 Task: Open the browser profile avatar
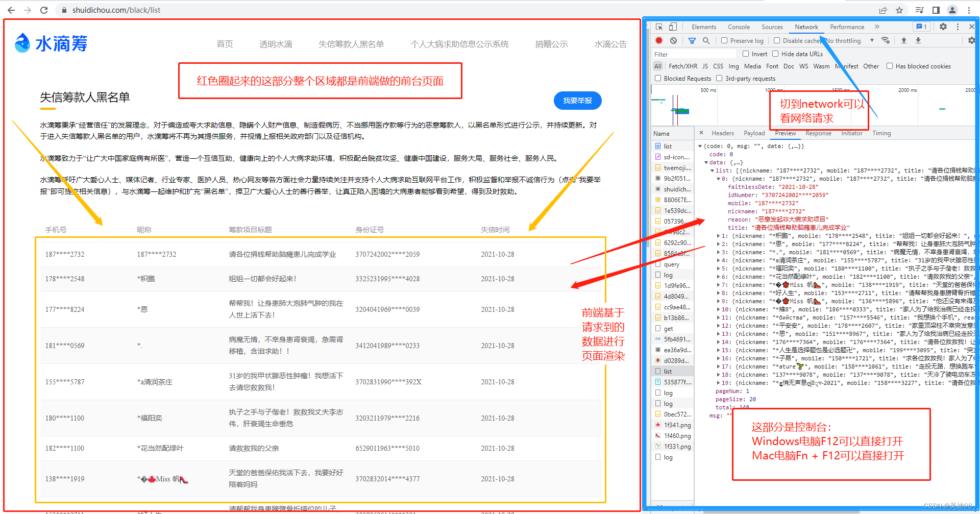point(952,10)
